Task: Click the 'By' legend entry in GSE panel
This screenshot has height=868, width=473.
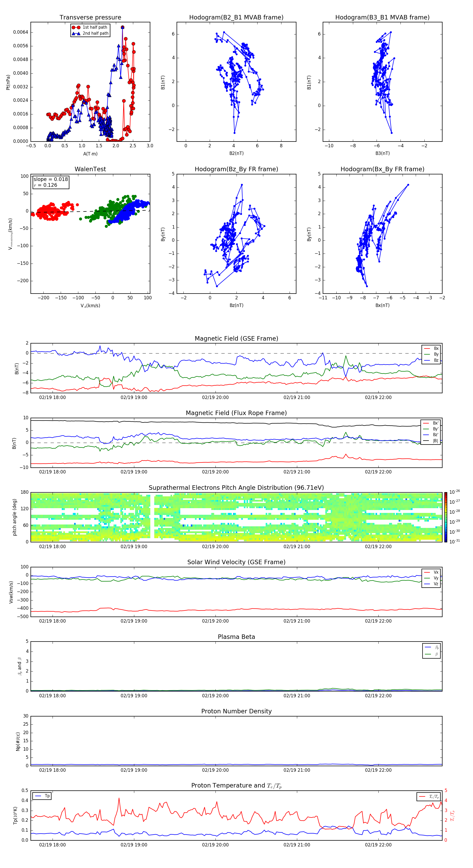Action: click(431, 354)
